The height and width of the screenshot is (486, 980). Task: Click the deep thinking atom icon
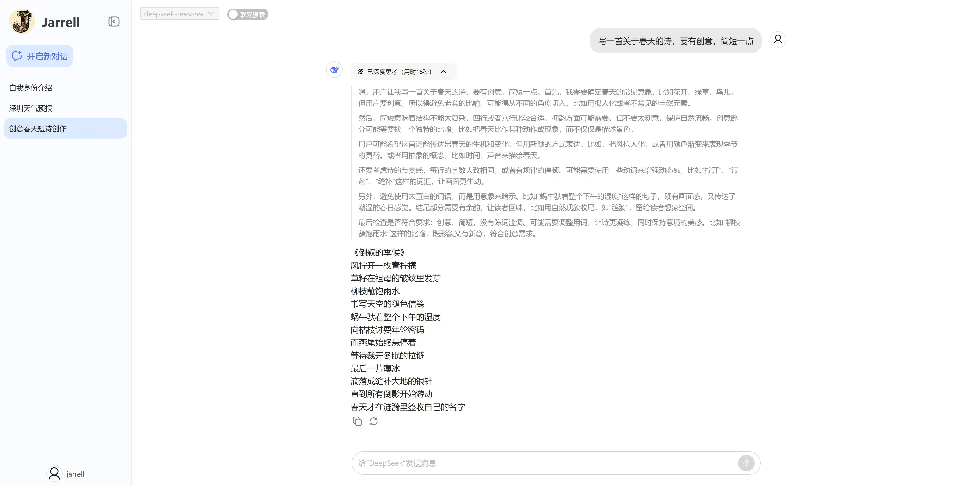pos(361,72)
